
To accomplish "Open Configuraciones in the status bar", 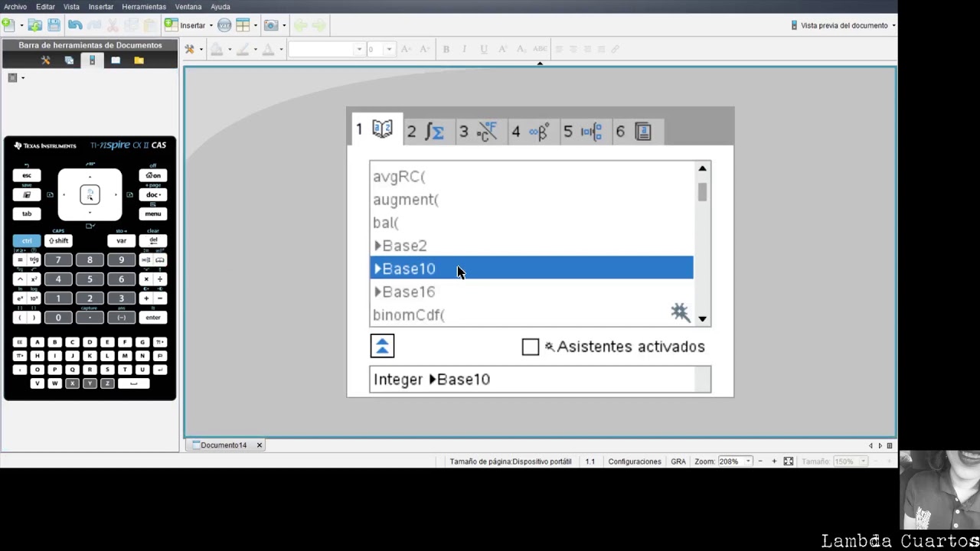I will click(634, 461).
